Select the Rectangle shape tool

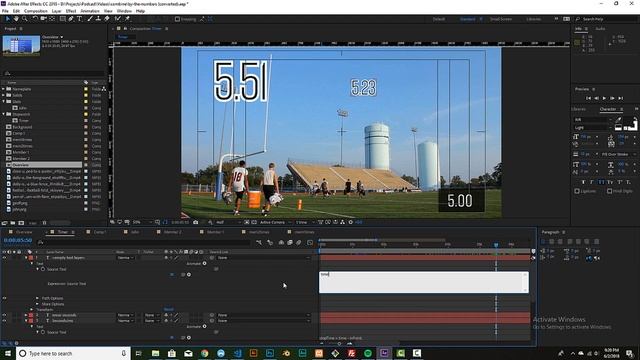coord(62,19)
